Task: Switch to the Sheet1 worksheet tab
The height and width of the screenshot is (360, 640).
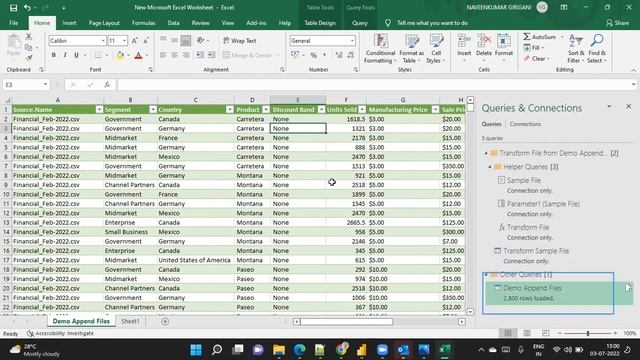Action: tap(131, 321)
